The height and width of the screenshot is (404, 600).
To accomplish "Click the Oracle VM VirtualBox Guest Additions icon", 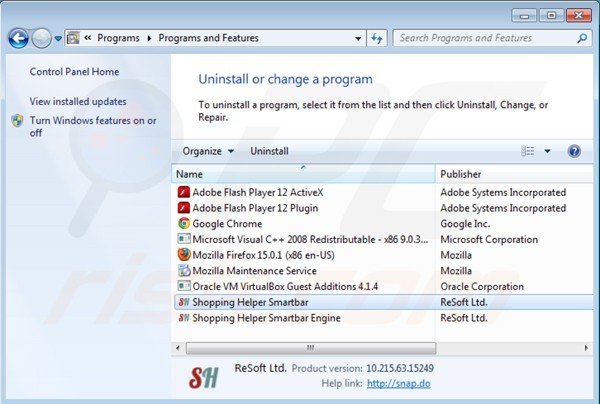I will pos(184,286).
